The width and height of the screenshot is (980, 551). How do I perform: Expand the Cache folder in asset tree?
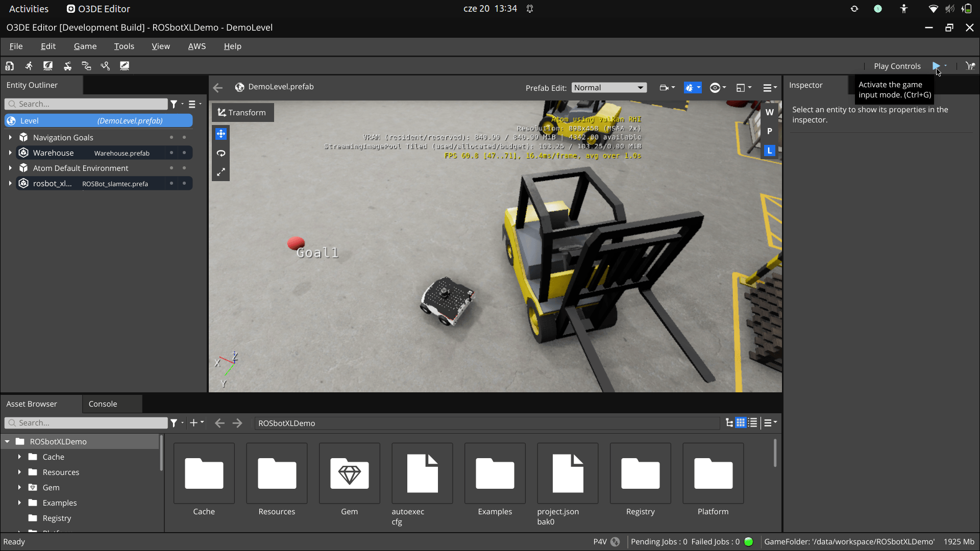point(19,457)
